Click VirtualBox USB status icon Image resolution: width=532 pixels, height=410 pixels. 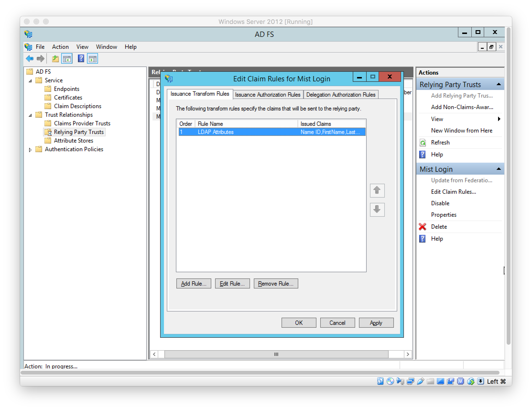[x=420, y=381]
